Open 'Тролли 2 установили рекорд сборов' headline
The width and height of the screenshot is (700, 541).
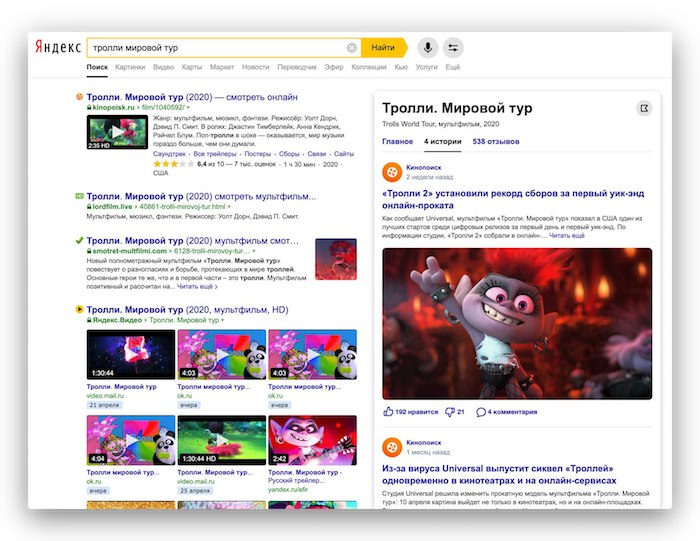[513, 200]
